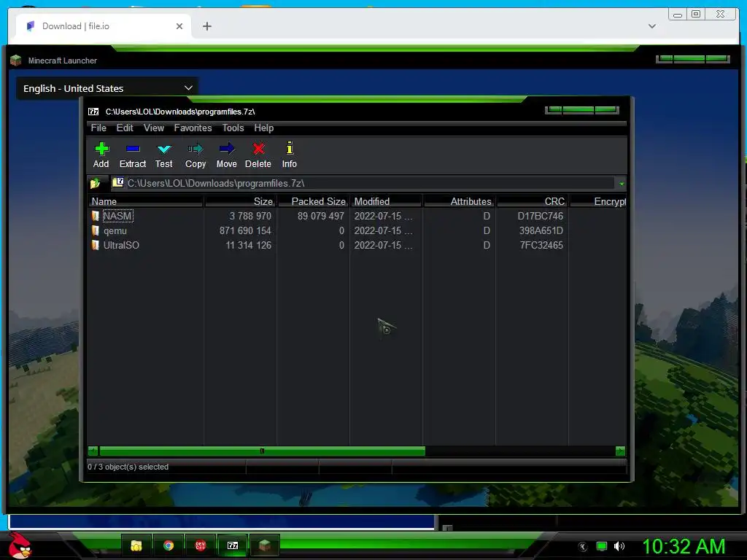Viewport: 747px width, 560px height.
Task: Sort by the Attributes column header
Action: [x=460, y=201]
